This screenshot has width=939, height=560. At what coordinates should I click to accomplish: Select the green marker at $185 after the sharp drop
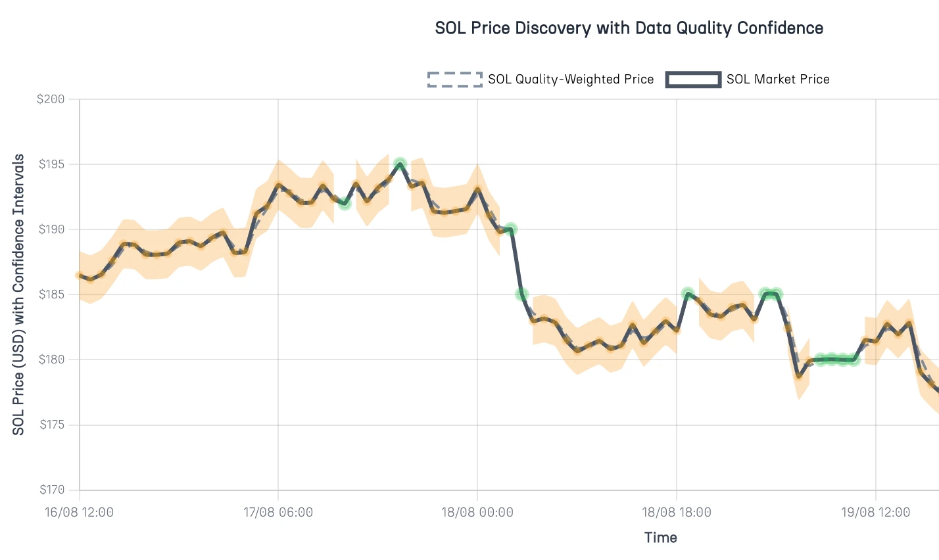[x=521, y=294]
